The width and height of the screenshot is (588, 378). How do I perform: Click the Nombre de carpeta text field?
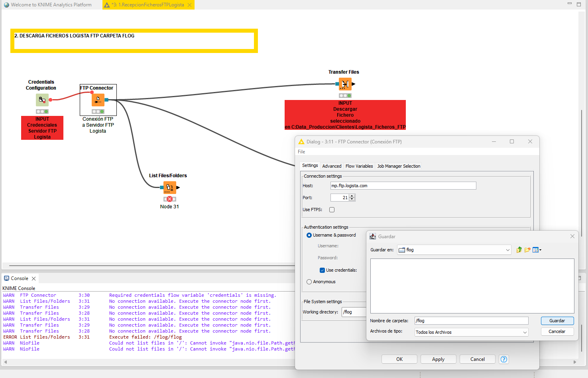[x=471, y=321]
